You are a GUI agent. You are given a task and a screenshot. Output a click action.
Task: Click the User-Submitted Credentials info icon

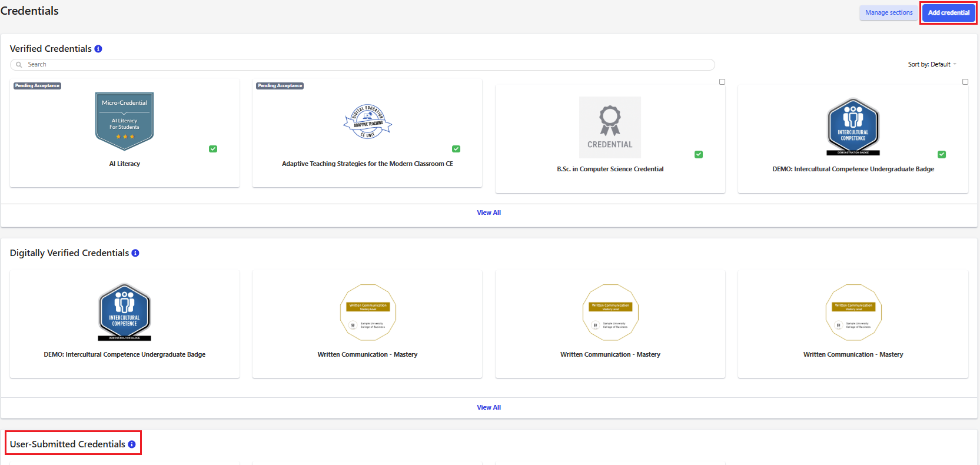[x=132, y=444]
